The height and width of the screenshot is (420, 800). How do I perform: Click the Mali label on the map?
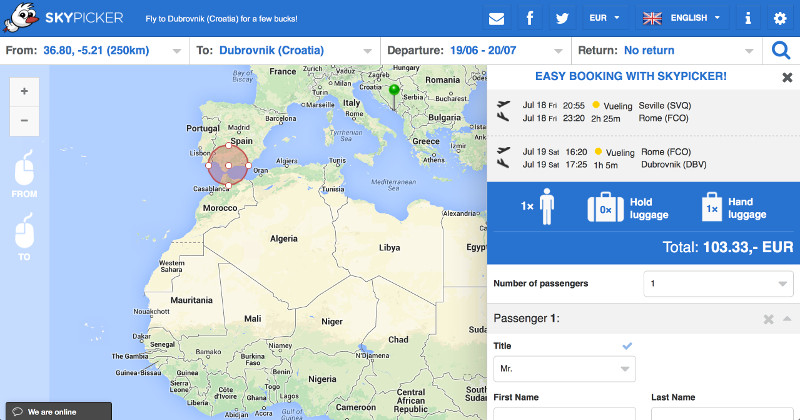coord(253,318)
